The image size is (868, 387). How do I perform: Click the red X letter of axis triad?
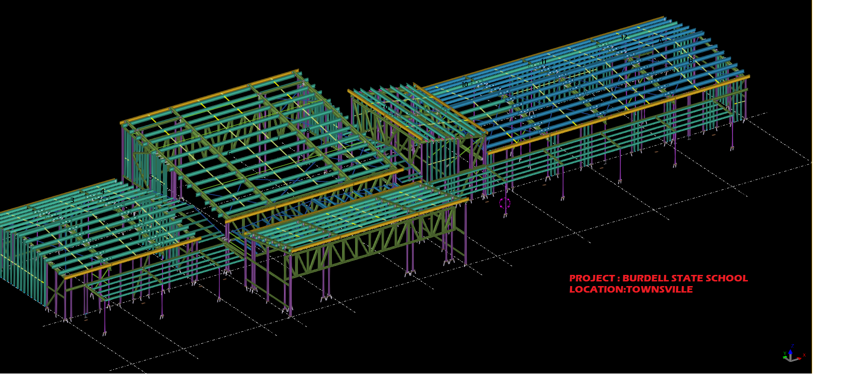click(x=804, y=355)
